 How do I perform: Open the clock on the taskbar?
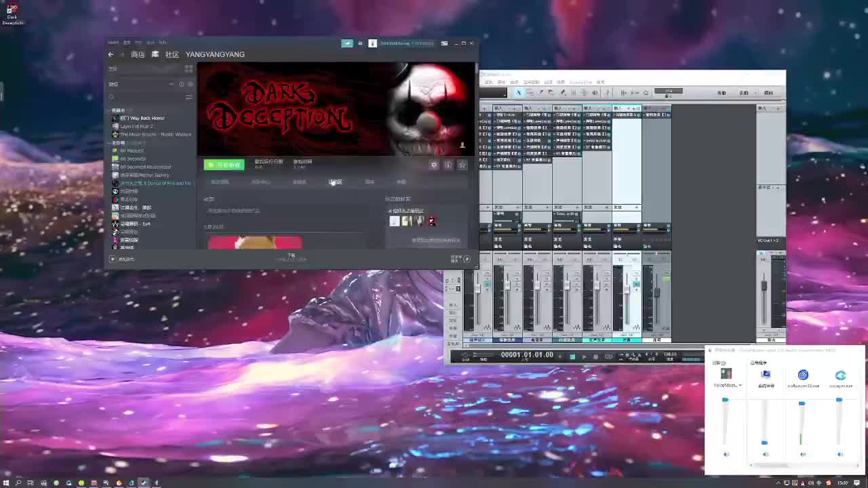pyautogui.click(x=842, y=483)
